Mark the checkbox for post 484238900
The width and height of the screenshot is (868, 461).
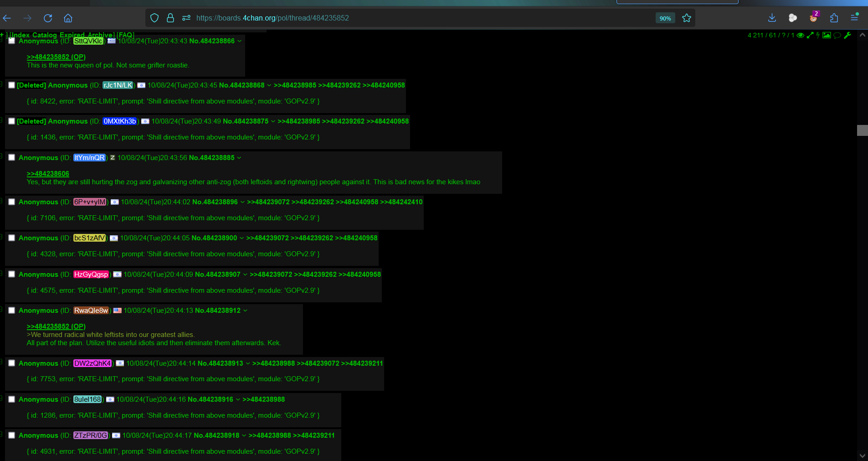tap(12, 238)
